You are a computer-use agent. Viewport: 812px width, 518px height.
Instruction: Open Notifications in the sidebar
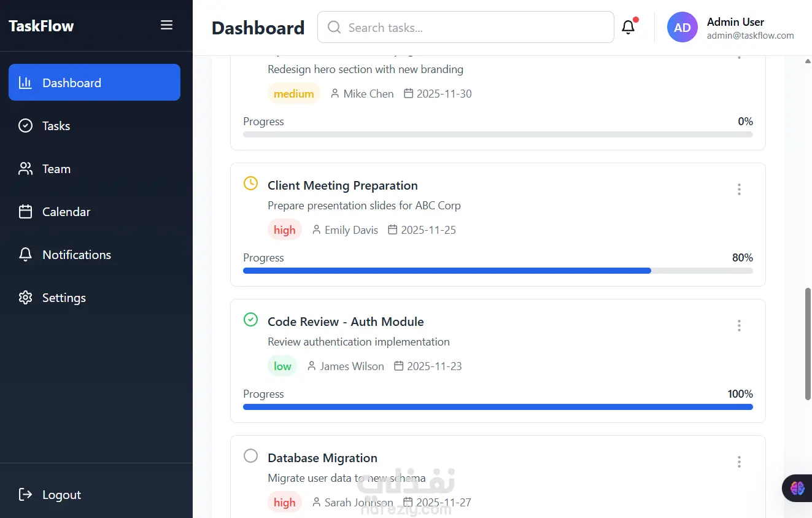click(95, 255)
